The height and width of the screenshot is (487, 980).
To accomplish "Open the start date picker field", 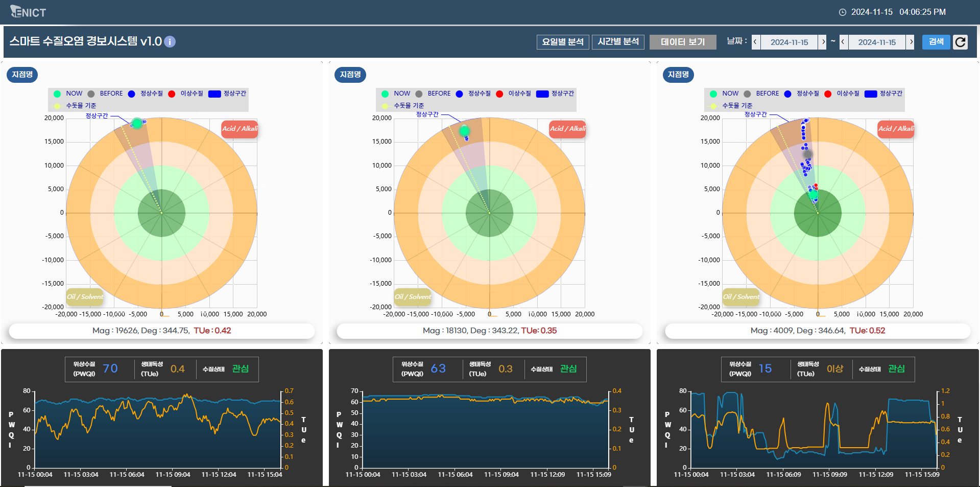I will click(789, 42).
